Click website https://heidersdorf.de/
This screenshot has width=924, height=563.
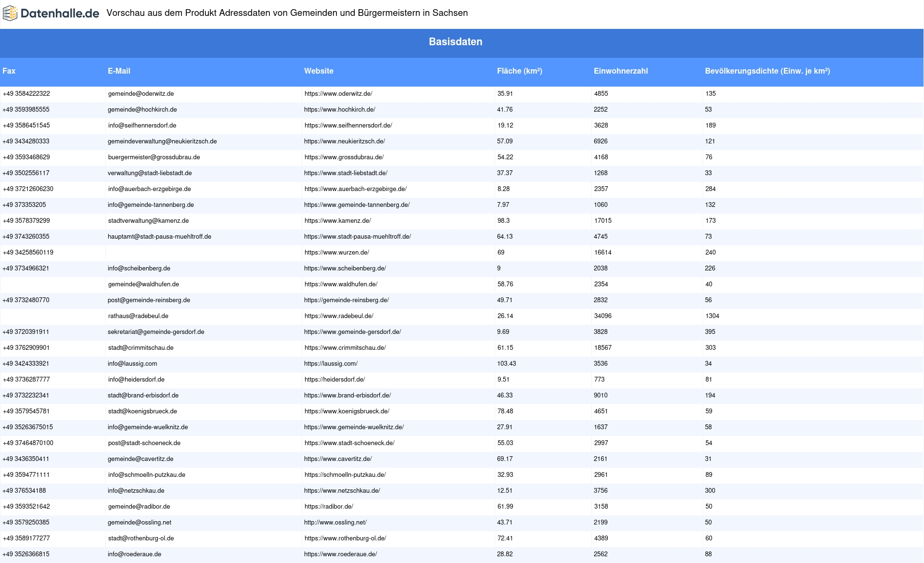click(x=335, y=380)
